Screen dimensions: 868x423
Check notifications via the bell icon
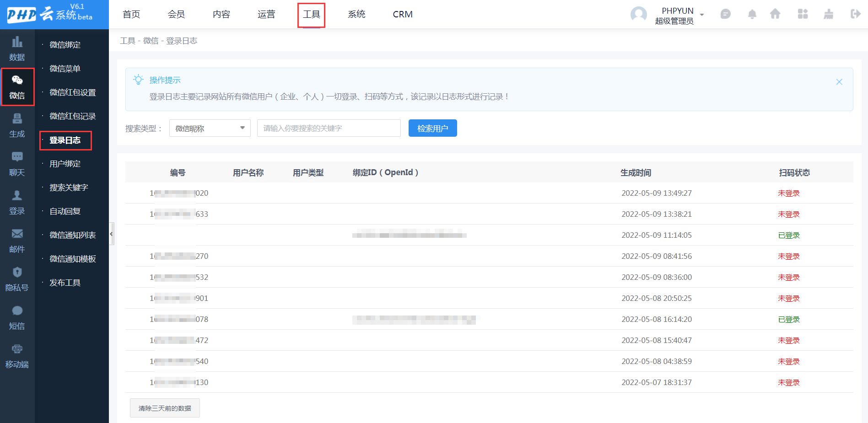coord(752,14)
